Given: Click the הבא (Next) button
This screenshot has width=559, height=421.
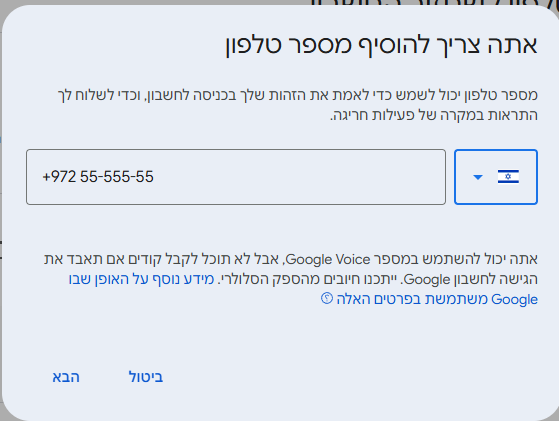Looking at the screenshot, I should tap(66, 377).
